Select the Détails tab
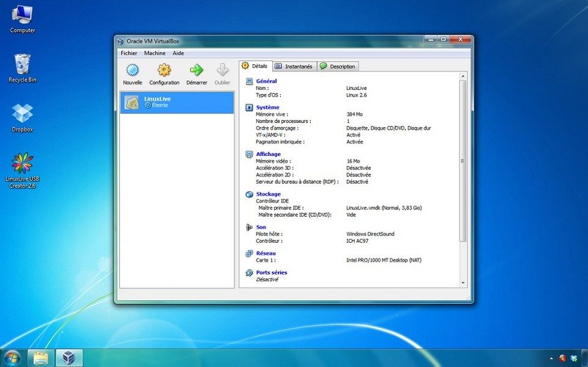Image resolution: width=588 pixels, height=367 pixels. 255,66
